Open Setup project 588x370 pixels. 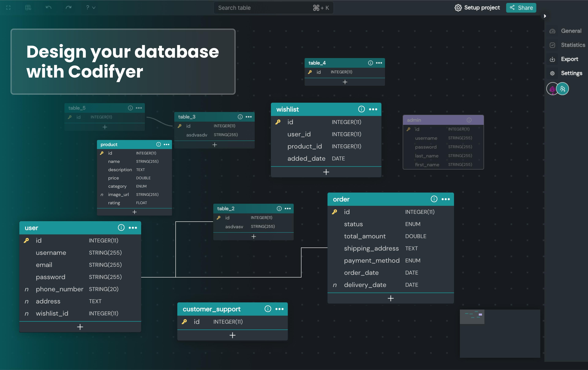(x=477, y=8)
